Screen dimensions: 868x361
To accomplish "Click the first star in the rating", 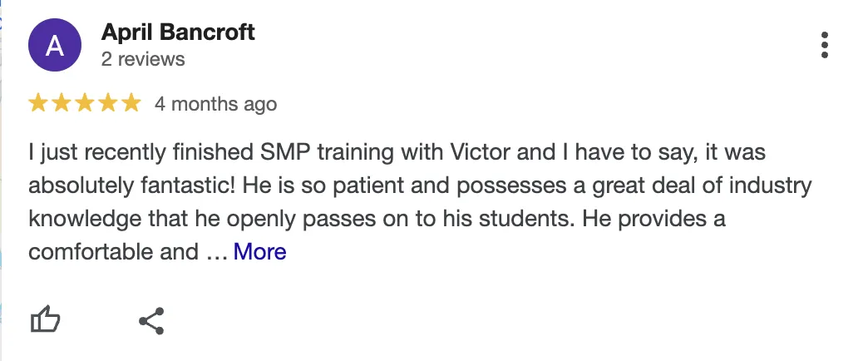I will (38, 104).
